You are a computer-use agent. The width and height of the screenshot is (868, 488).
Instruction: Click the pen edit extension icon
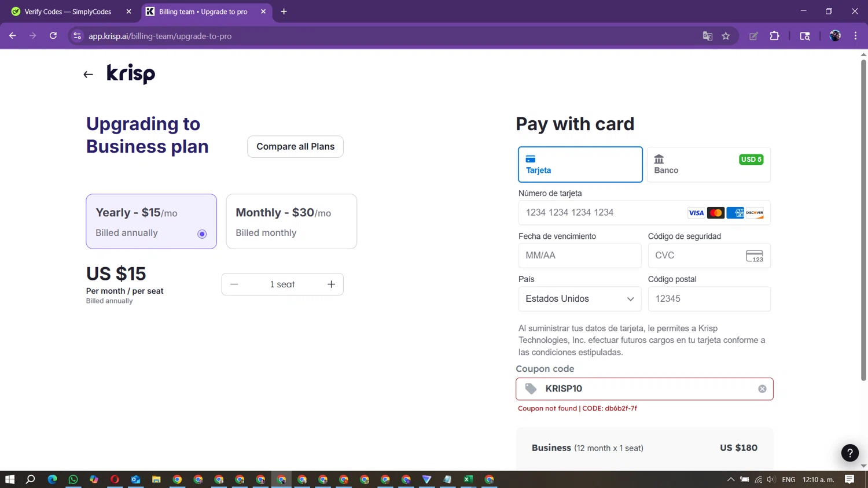(x=753, y=36)
